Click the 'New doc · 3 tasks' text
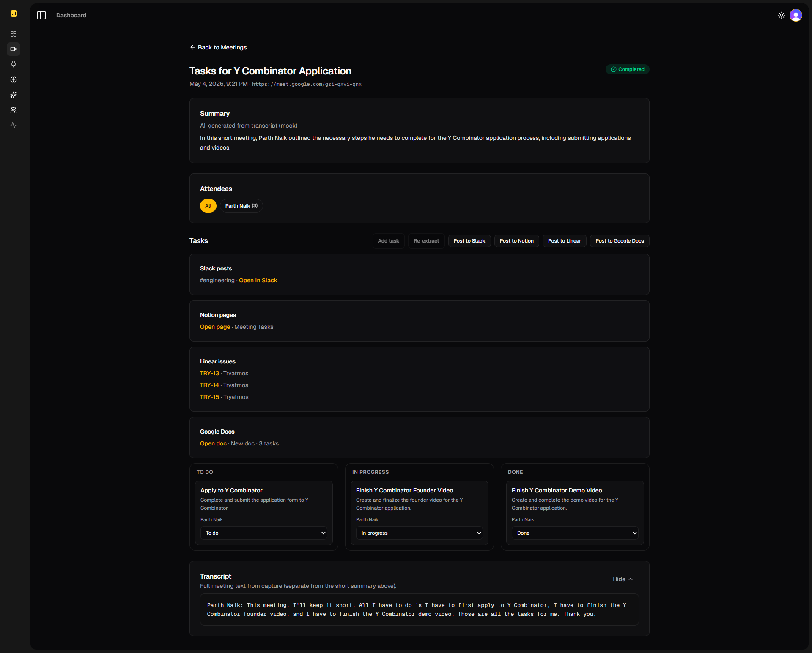Screen dimensions: 812x653 coord(255,443)
